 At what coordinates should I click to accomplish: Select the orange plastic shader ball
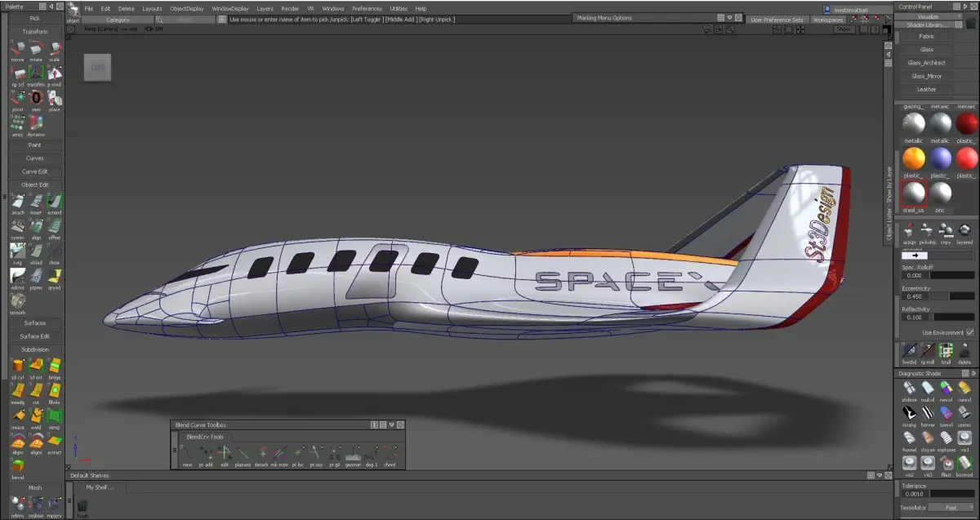point(914,158)
